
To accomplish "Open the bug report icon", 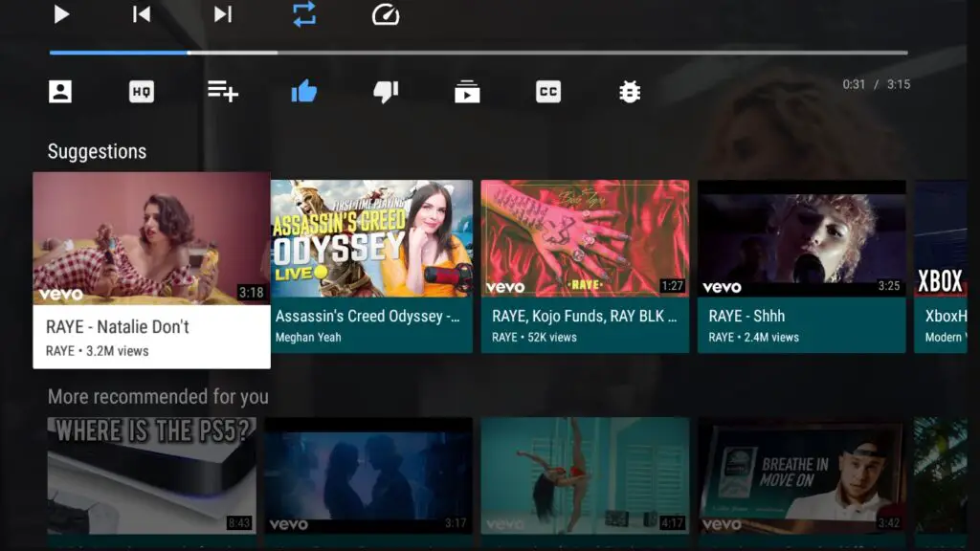I will (x=629, y=91).
